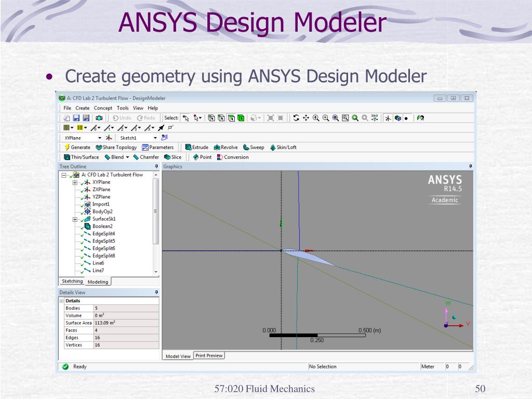Open the Create menu
532x399 pixels.
coord(83,108)
